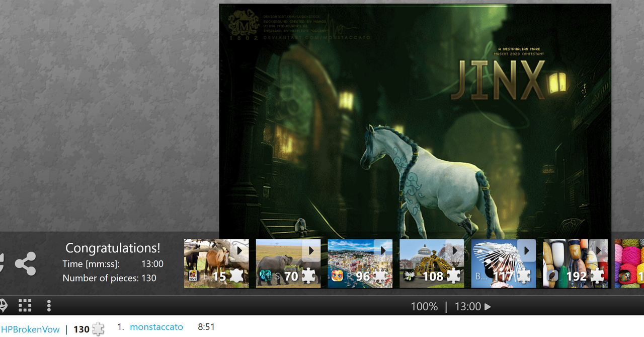This screenshot has height=337, width=644.
Task: Click the author avatar on horses puzzle
Action: tap(194, 276)
